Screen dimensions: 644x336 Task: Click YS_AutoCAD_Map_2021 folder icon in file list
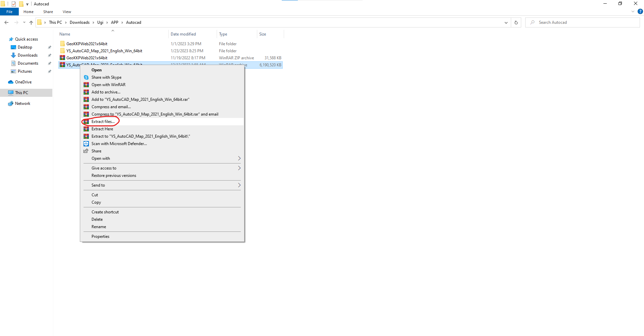[x=62, y=51]
